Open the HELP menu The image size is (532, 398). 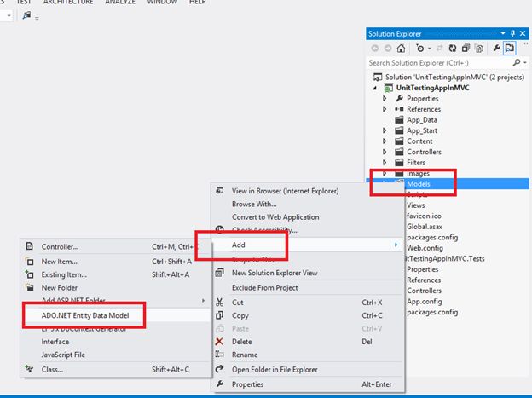click(x=198, y=2)
